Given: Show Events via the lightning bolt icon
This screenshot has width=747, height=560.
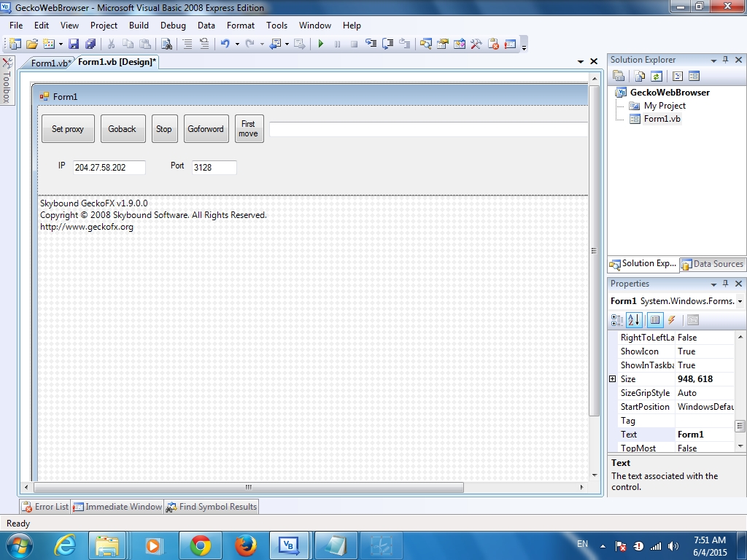Looking at the screenshot, I should click(672, 320).
